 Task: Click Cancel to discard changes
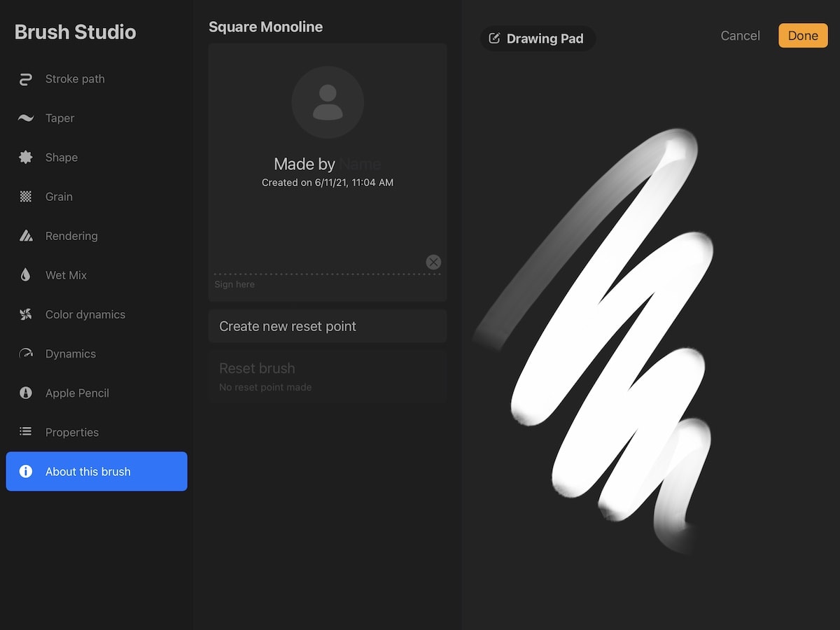pos(740,36)
